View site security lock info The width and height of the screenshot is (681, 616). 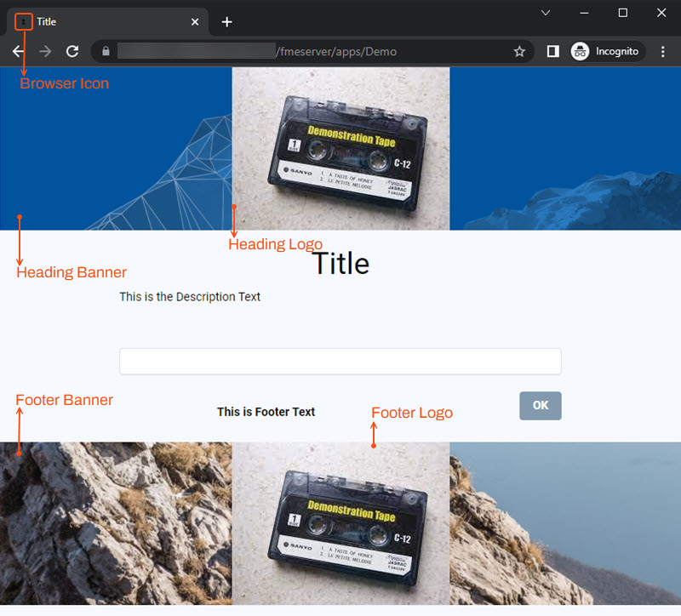point(106,52)
